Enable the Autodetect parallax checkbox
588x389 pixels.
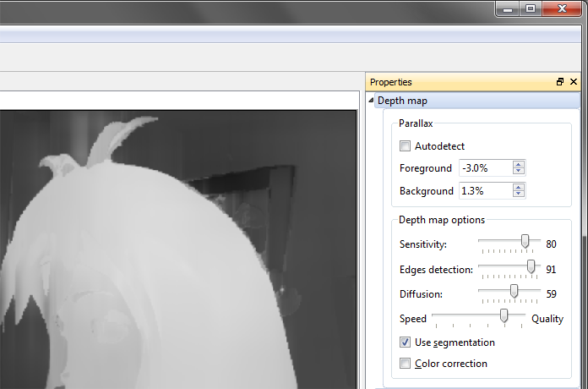(405, 145)
